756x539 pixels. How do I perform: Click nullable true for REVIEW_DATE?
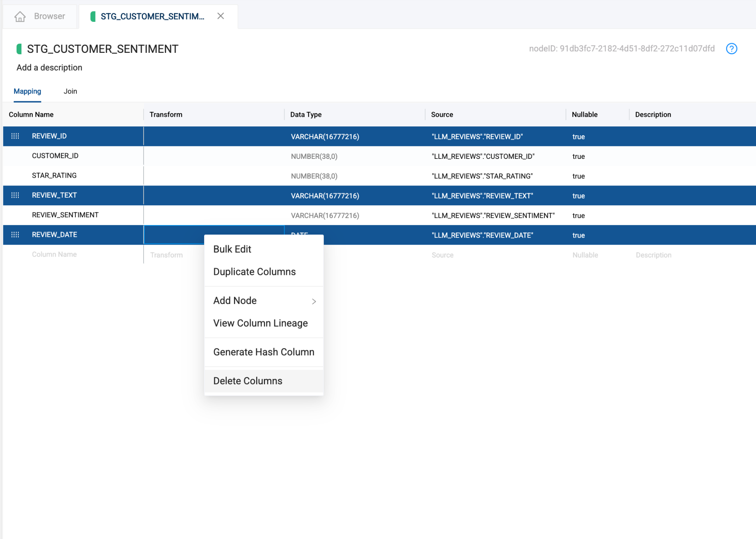click(578, 235)
